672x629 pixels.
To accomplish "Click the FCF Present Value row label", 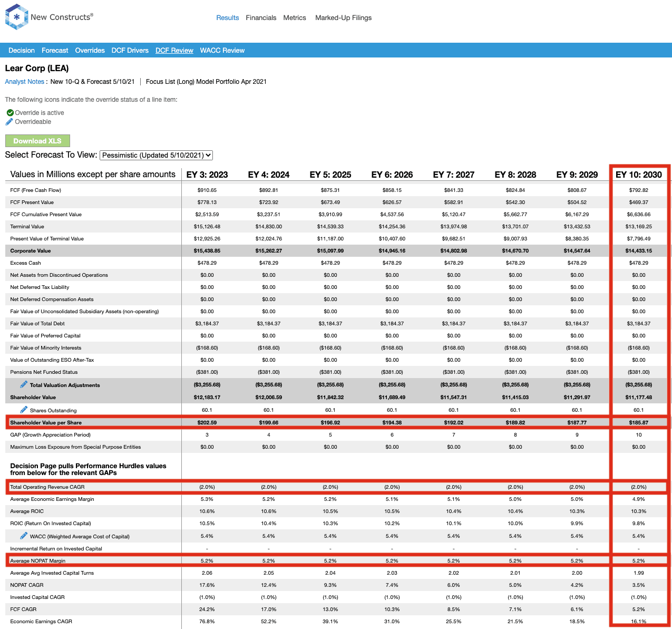I will (32, 202).
